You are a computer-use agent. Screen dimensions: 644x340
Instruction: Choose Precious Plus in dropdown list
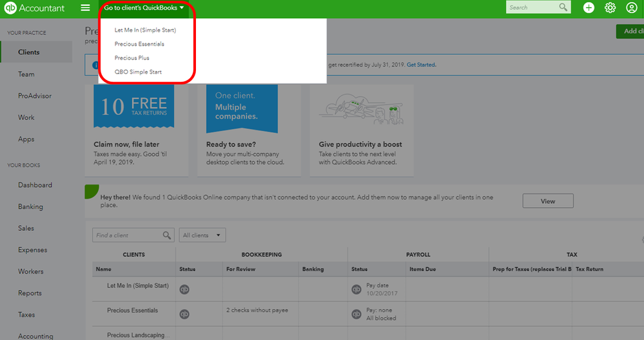click(132, 58)
